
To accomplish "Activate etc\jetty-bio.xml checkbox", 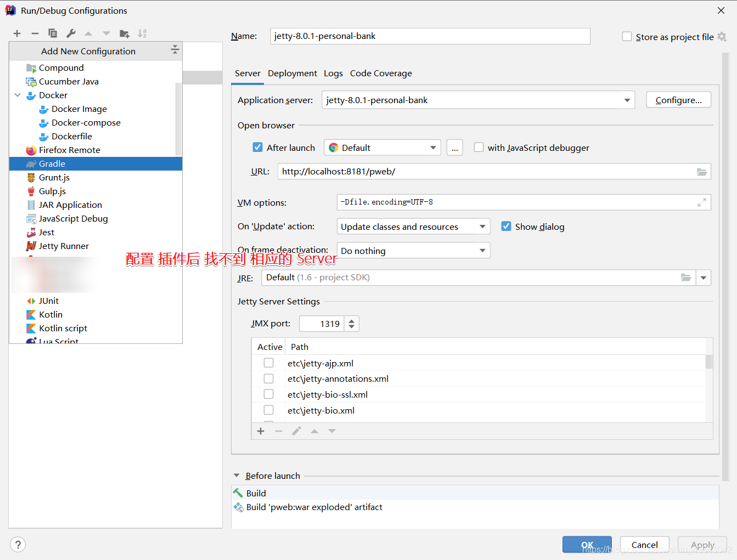I will click(x=268, y=410).
